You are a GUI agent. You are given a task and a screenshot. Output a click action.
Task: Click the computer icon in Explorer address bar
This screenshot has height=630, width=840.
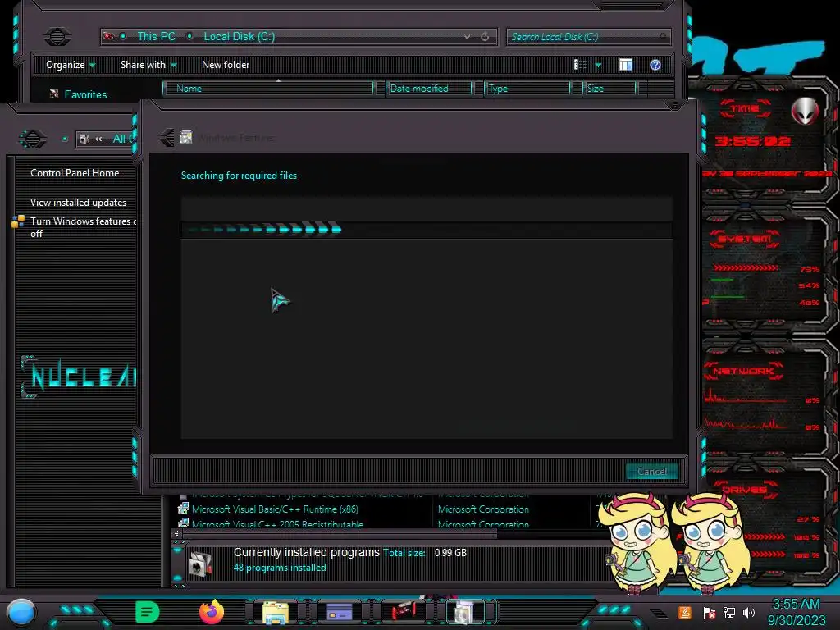point(109,36)
